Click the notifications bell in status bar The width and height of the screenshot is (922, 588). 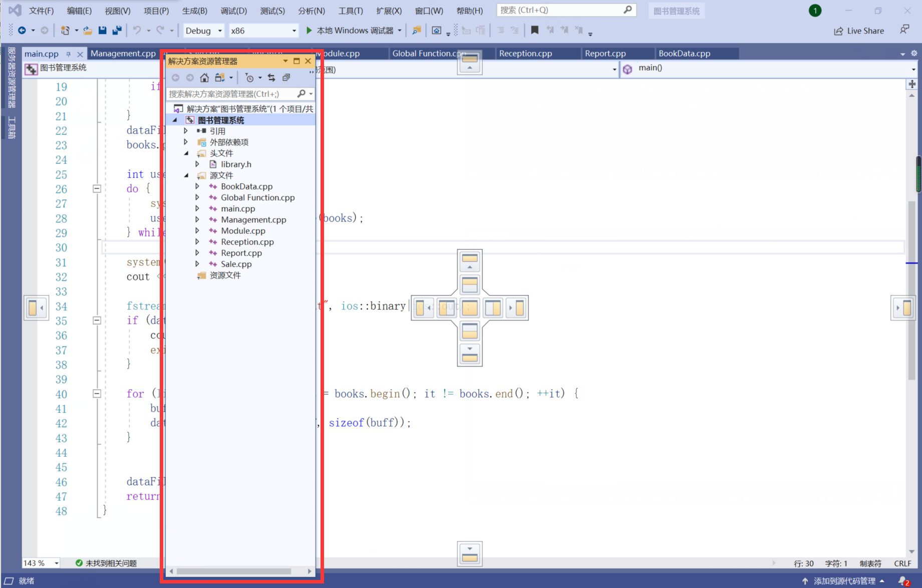point(902,580)
